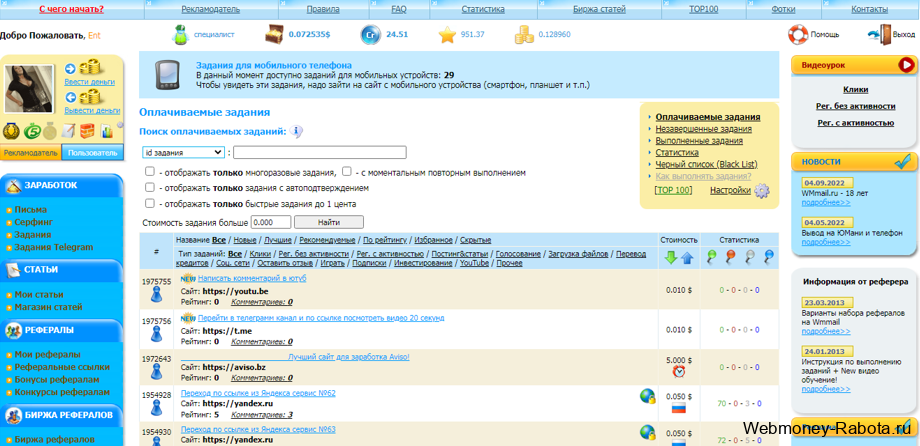Open Незавершенные задания link
Image resolution: width=920 pixels, height=446 pixels.
click(703, 129)
